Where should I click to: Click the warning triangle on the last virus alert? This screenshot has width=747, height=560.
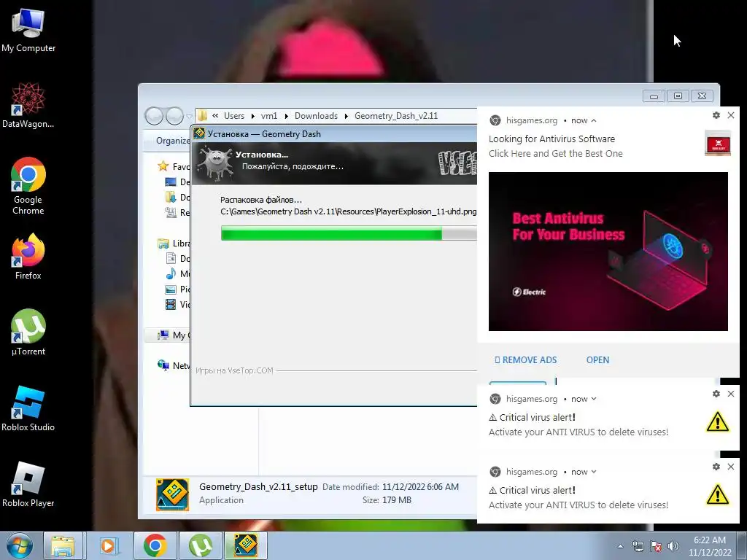coord(717,495)
